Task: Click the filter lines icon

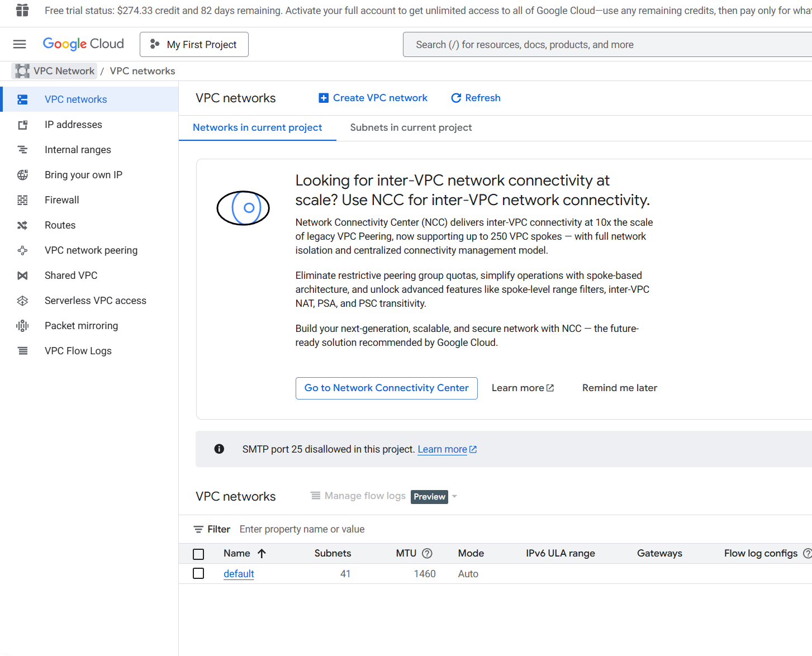Action: tap(198, 529)
